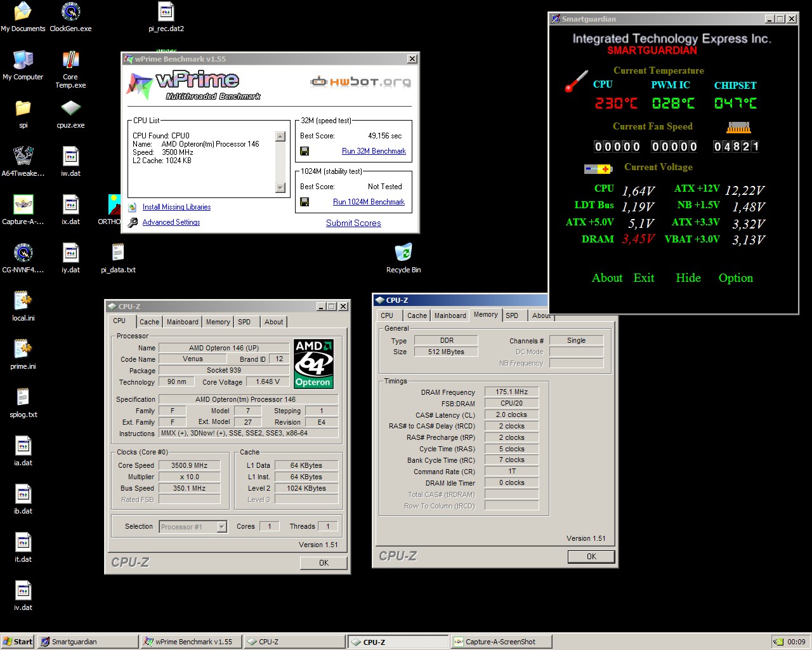
Task: Open ClockGen.exe desktop icon
Action: coord(70,17)
